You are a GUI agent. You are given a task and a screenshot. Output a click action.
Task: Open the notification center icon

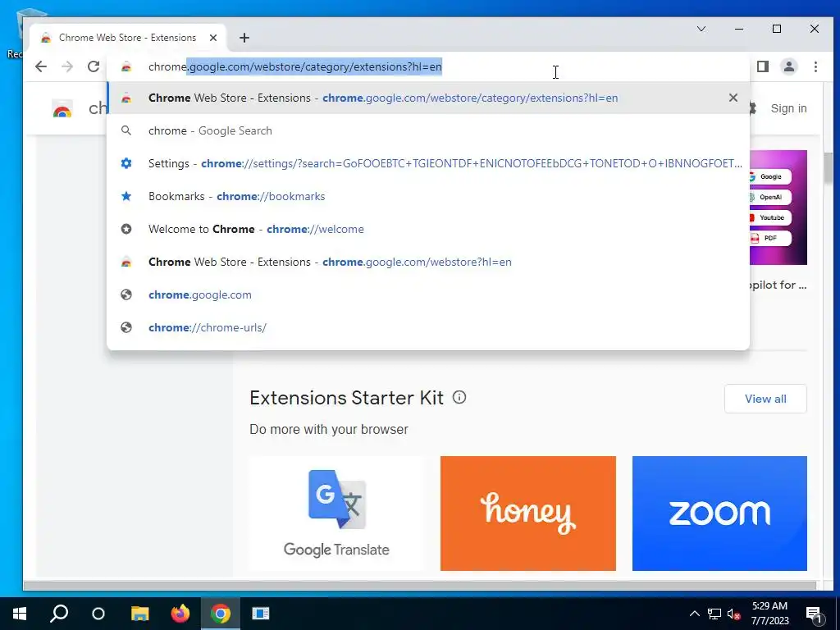coord(814,614)
